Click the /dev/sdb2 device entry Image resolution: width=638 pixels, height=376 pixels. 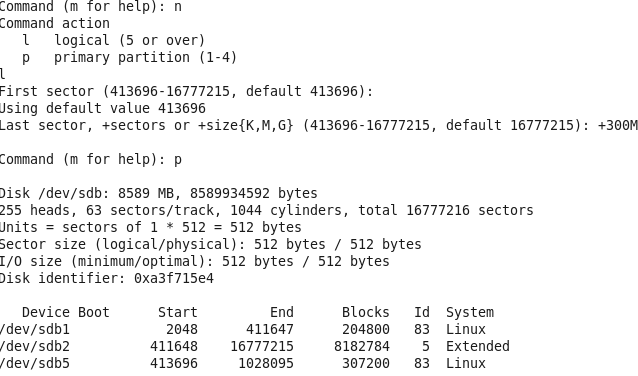pyautogui.click(x=35, y=346)
